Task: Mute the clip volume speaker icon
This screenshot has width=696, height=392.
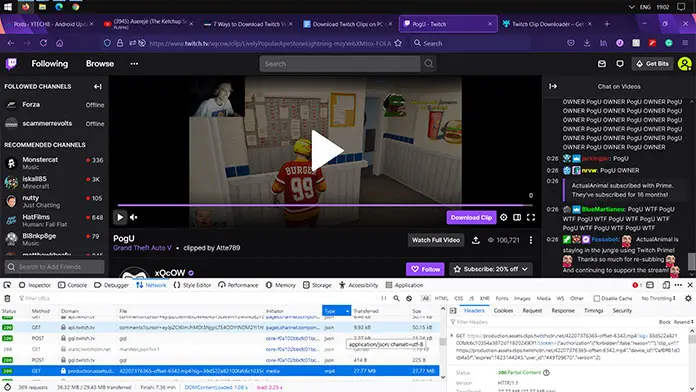Action: click(x=134, y=217)
